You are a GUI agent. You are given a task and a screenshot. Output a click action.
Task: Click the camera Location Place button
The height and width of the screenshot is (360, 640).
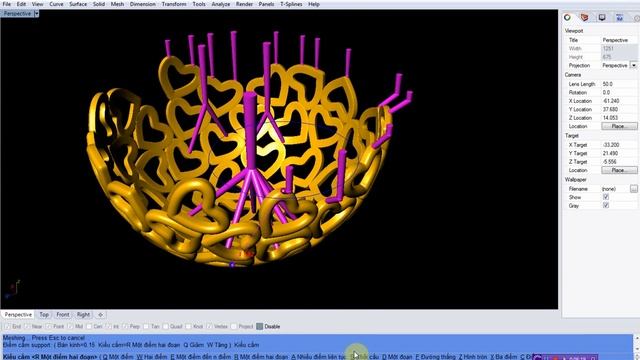tap(619, 126)
